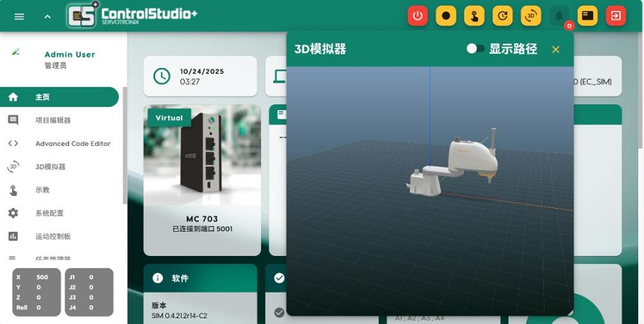Click the red power button in the top bar
The width and height of the screenshot is (644, 324).
click(x=418, y=16)
